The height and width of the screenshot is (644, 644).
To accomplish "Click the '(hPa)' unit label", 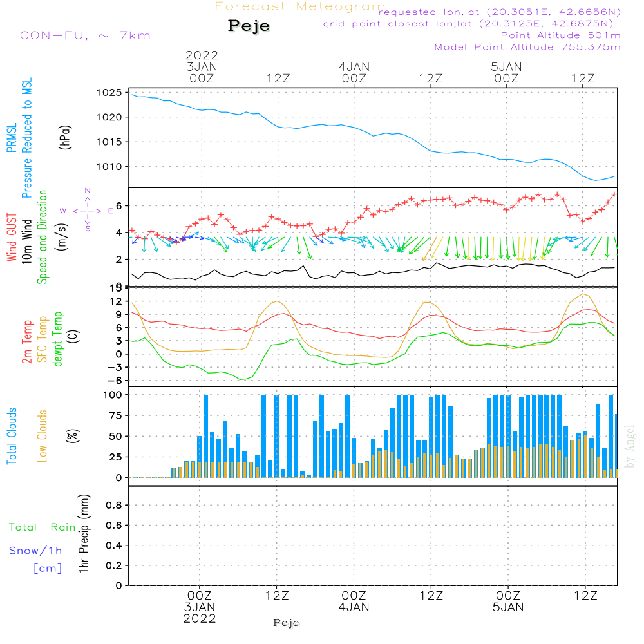I will [x=65, y=137].
